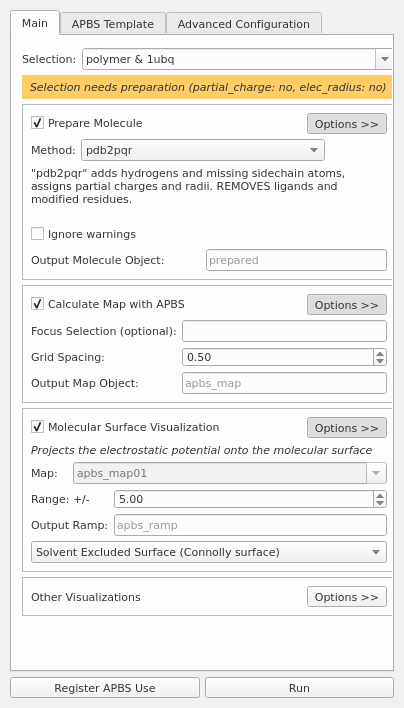Switch to the Main tab

35,23
